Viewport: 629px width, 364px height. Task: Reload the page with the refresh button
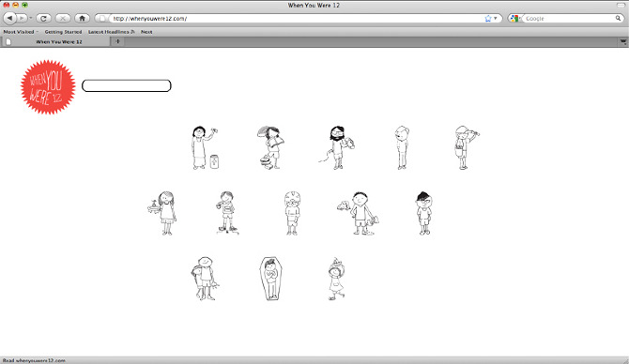tap(43, 18)
